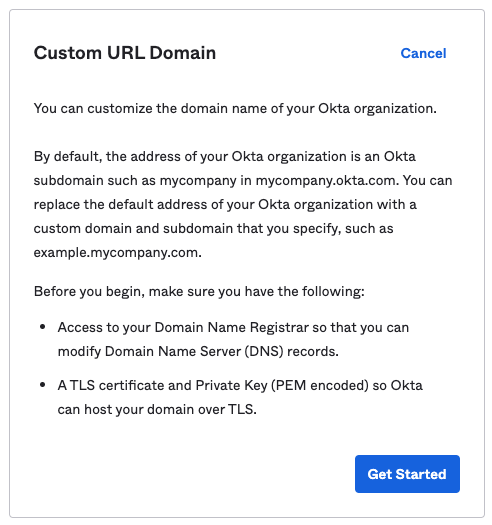
Task: Click the 'Domain Name Server (DNS)' text
Action: click(x=194, y=352)
